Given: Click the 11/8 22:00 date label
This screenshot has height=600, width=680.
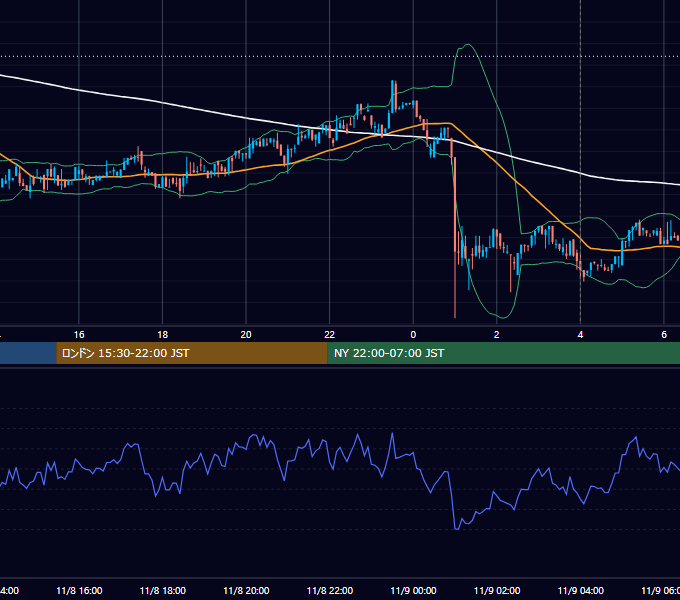Looking at the screenshot, I should click(x=330, y=591).
